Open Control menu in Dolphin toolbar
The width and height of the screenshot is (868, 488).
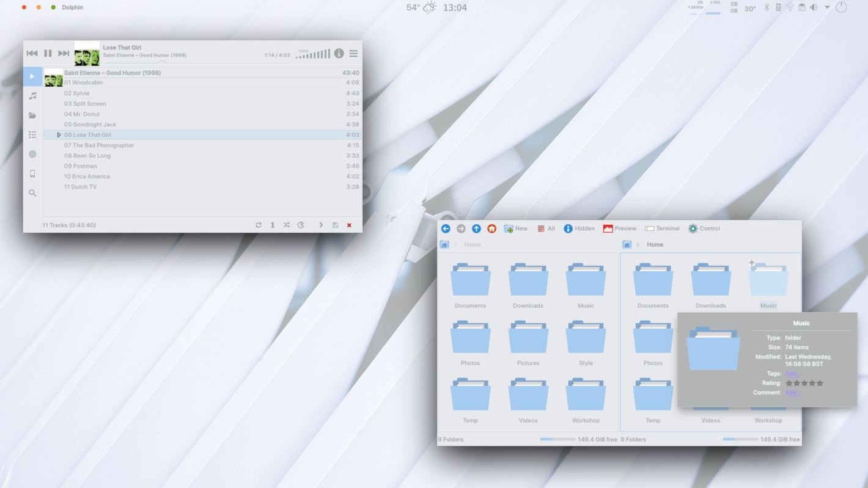point(704,228)
